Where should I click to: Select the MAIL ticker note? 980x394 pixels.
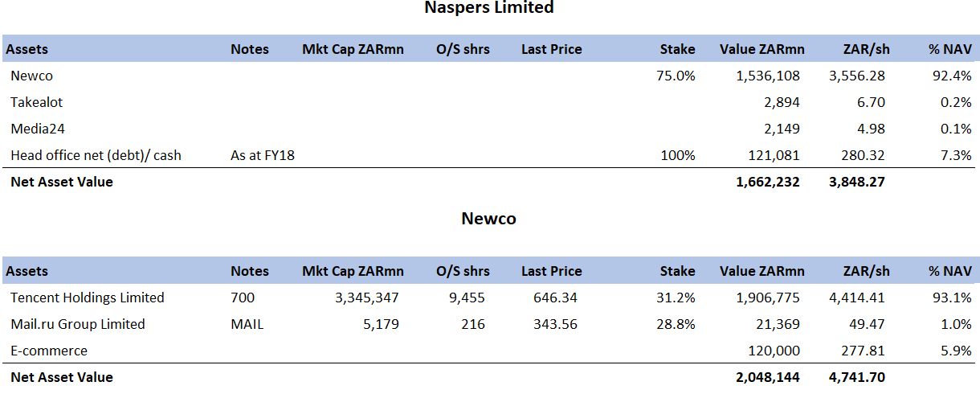point(247,324)
